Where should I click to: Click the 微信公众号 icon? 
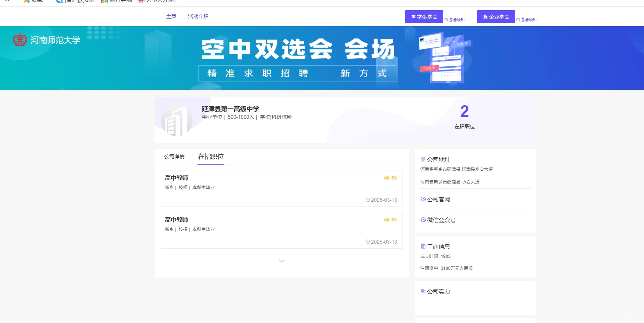423,220
